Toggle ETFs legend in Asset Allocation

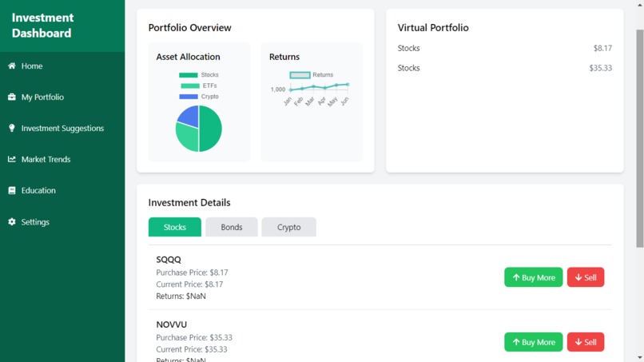click(199, 86)
